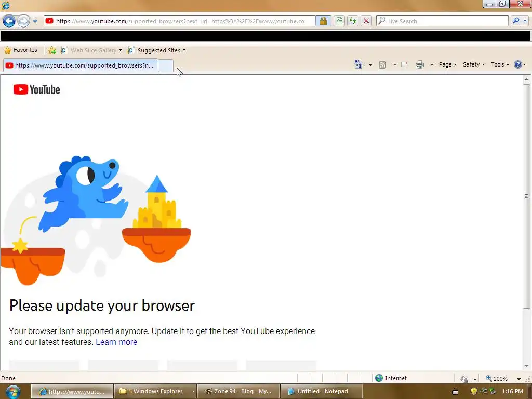Open the recent pages dropdown arrow
The width and height of the screenshot is (532, 399).
35,21
